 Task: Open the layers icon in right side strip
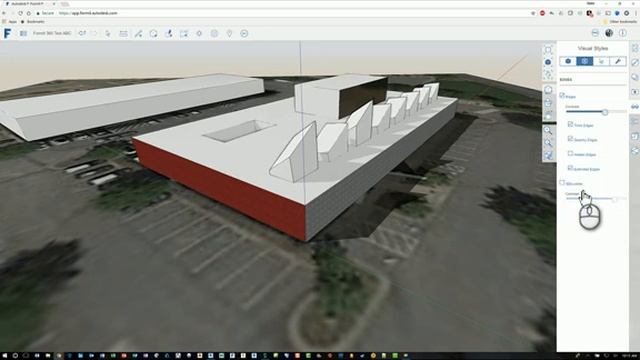pyautogui.click(x=635, y=77)
